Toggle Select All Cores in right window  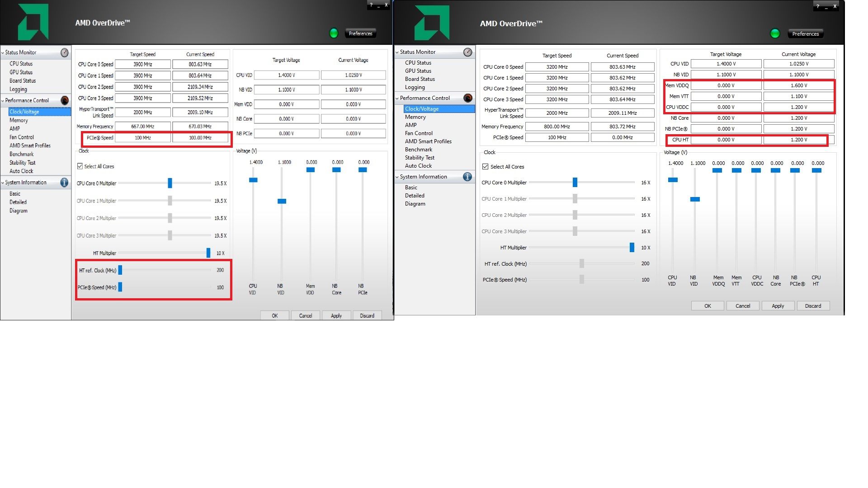tap(485, 167)
